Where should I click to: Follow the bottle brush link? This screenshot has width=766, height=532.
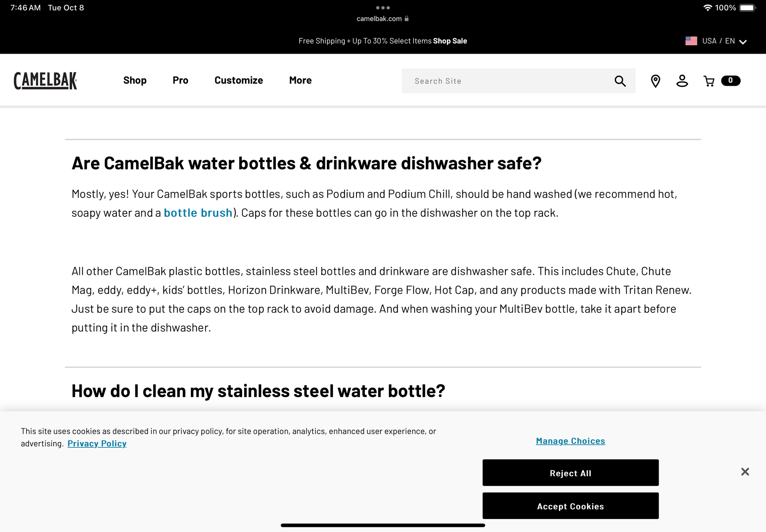point(198,213)
